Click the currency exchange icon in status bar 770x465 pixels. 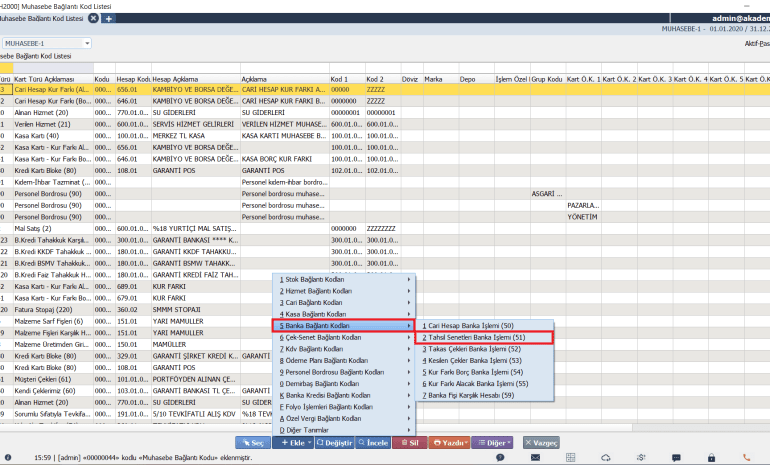[x=641, y=457]
